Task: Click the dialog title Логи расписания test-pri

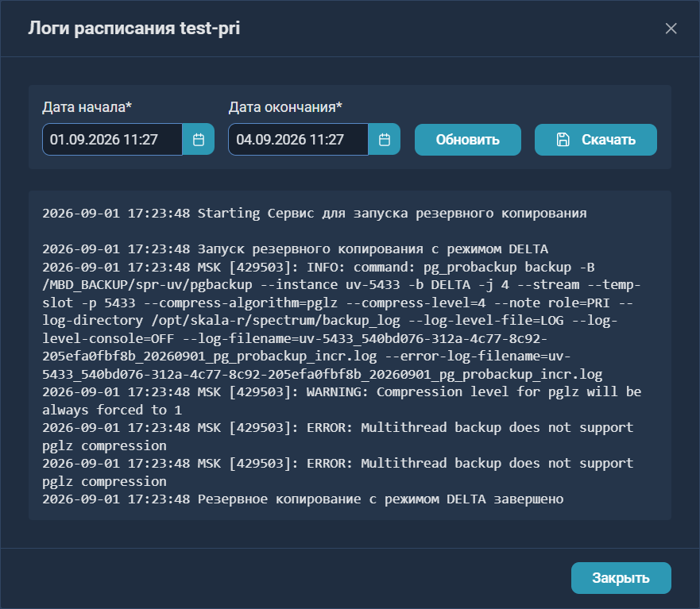Action: click(x=134, y=28)
